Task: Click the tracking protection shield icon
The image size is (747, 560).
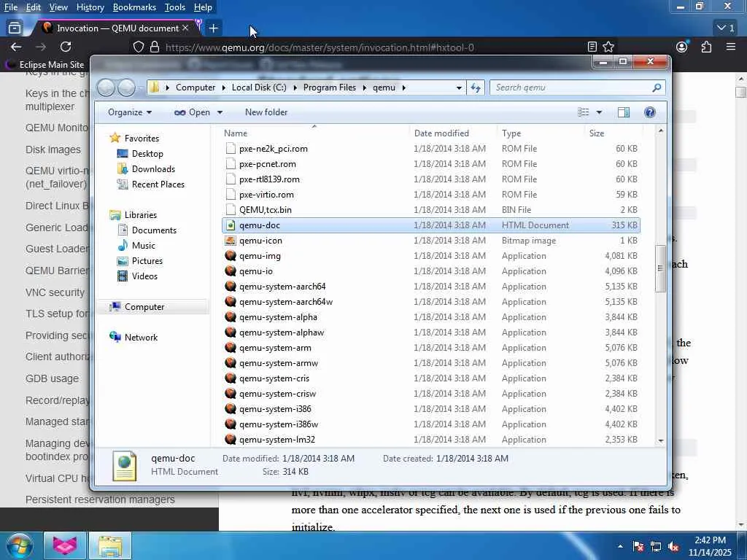Action: click(x=138, y=47)
